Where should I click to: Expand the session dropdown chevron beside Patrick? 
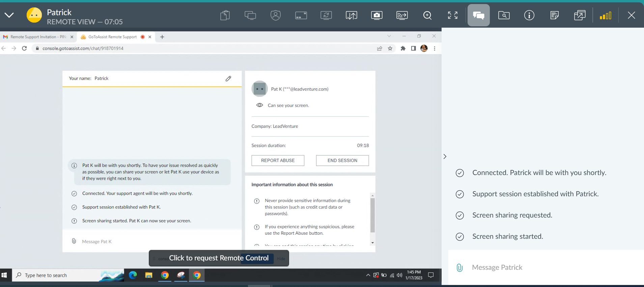[x=9, y=15]
